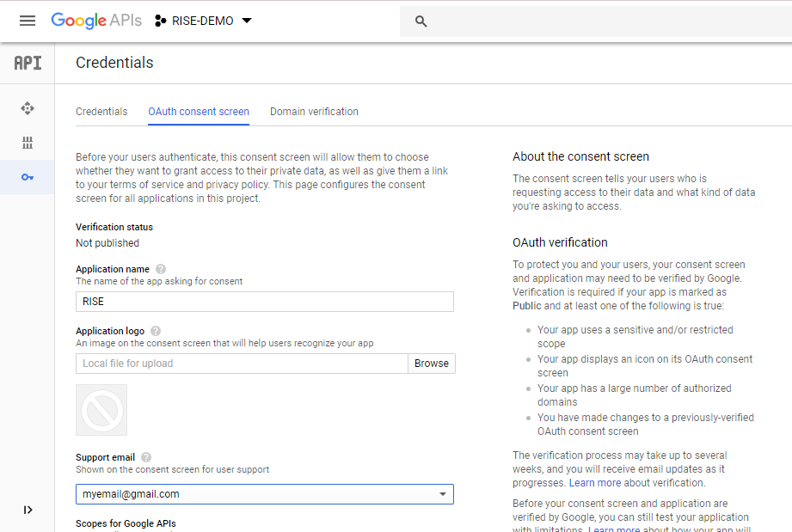Click the help icon next to Application logo
The width and height of the screenshot is (792, 532).
(x=156, y=331)
